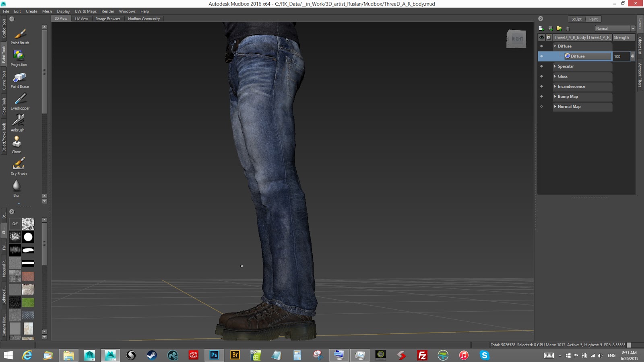Collapse the Layers panel arrow button
Screen dimensions: 644x362
click(541, 19)
